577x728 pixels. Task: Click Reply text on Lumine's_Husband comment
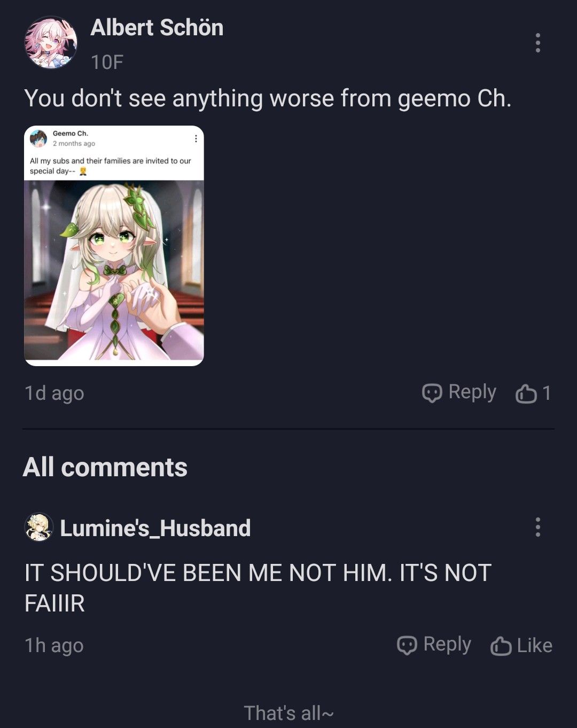[447, 645]
